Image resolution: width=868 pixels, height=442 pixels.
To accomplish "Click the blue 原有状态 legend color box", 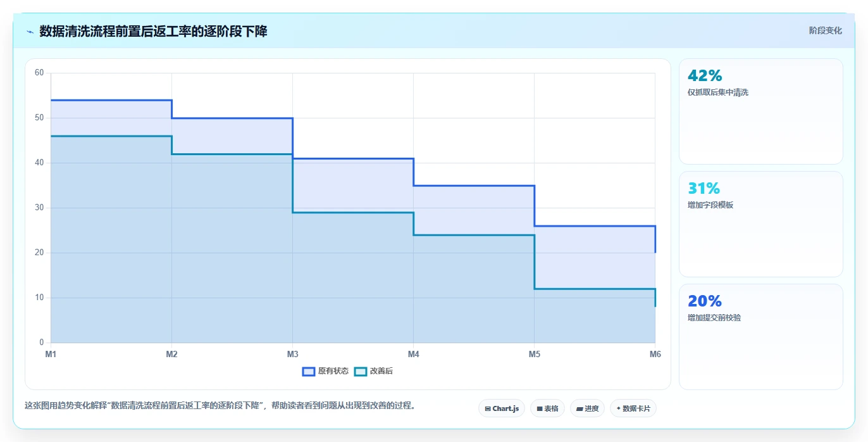I will click(x=309, y=371).
